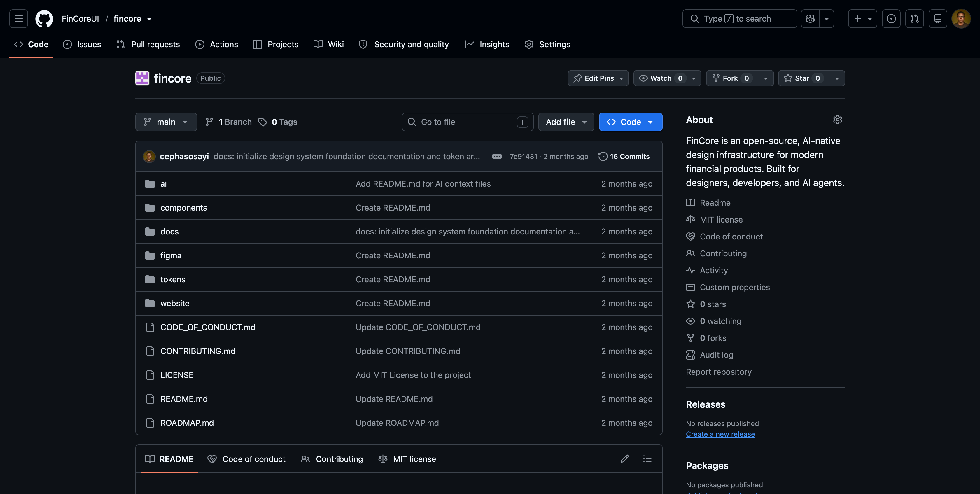Expand Add file dropdown
The image size is (980, 494).
click(566, 122)
